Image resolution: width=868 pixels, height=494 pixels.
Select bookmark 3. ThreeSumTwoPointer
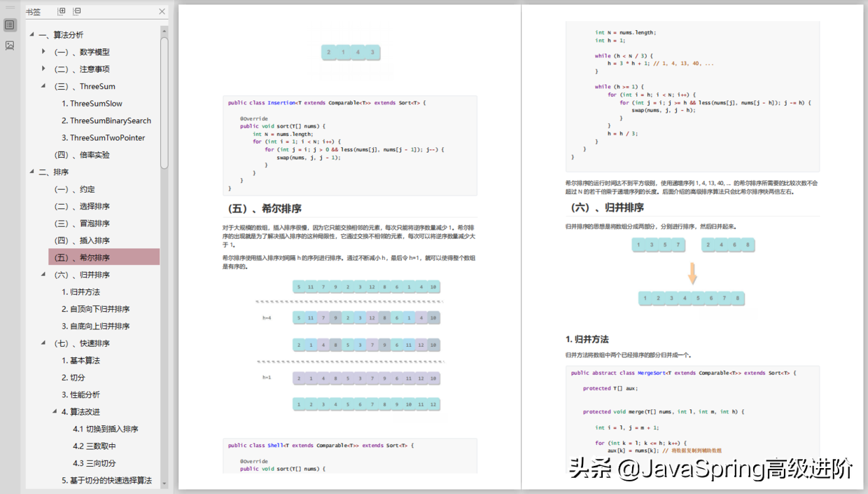click(x=103, y=137)
